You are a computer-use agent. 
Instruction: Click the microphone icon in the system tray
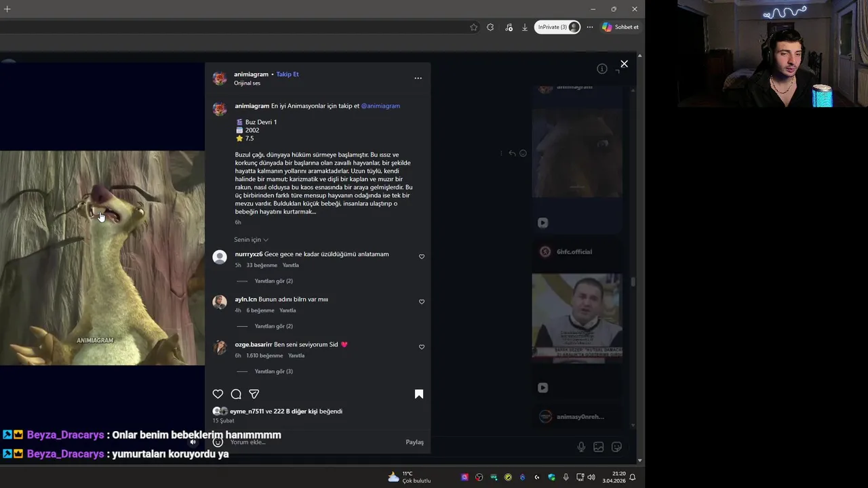tap(566, 477)
